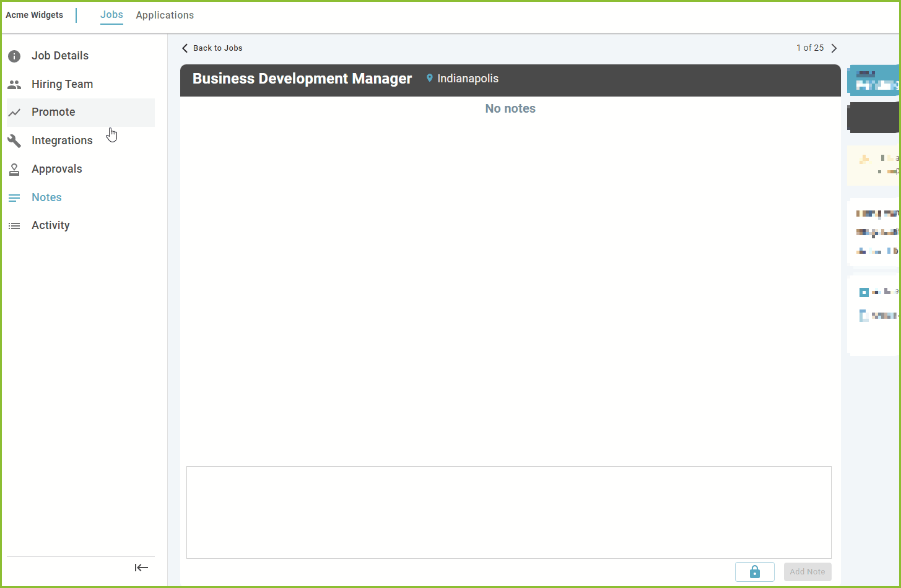Click the Back to Jobs link

(x=217, y=48)
